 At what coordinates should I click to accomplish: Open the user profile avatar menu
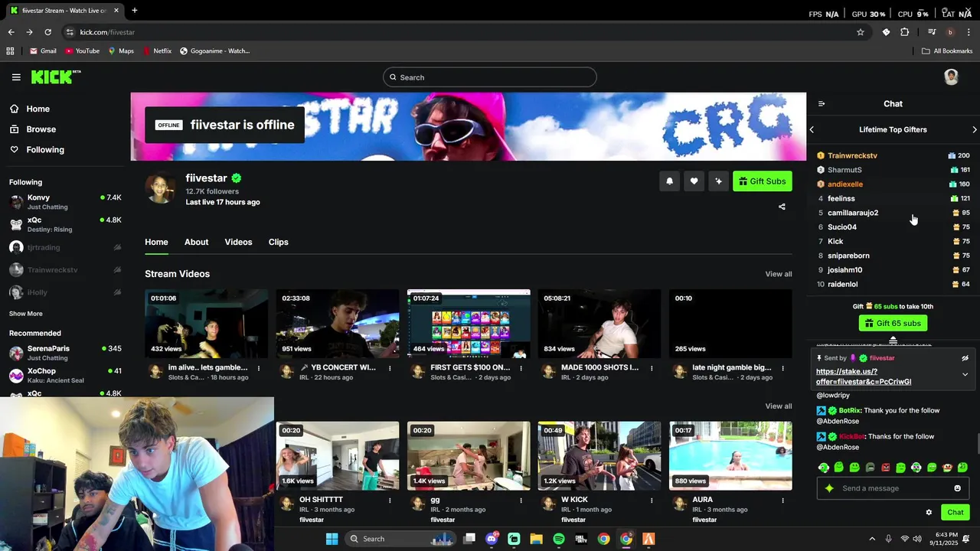tap(951, 77)
